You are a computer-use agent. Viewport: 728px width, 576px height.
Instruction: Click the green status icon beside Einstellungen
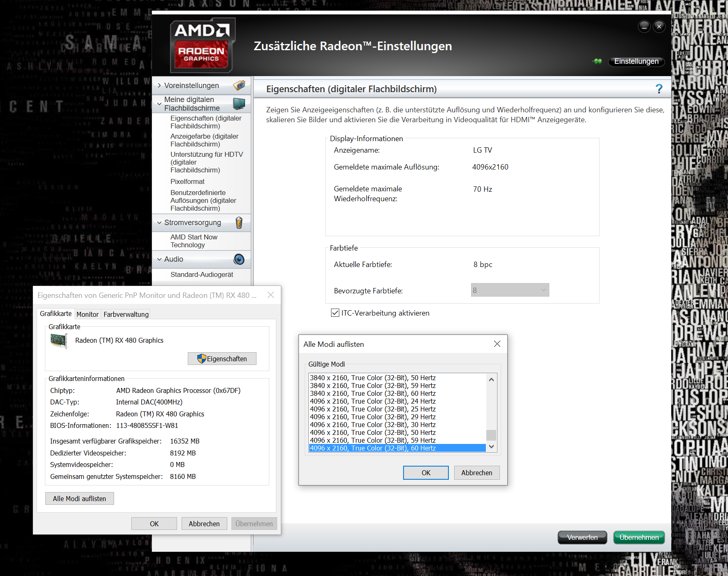pyautogui.click(x=597, y=61)
